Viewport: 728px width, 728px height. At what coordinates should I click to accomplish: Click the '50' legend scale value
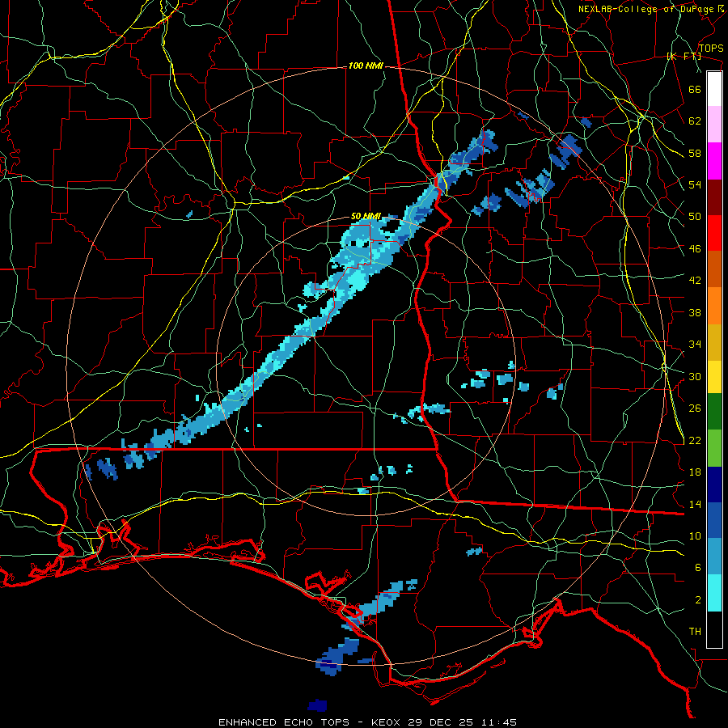695,217
